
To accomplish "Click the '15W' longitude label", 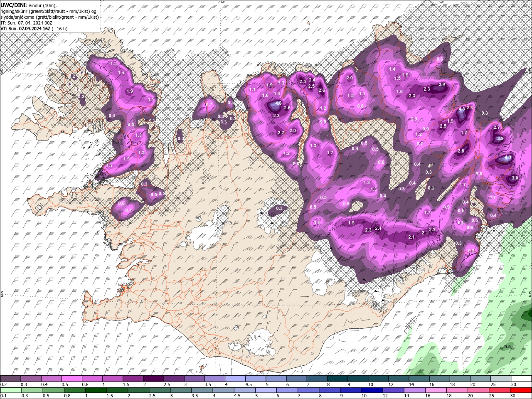I will 440,2.
